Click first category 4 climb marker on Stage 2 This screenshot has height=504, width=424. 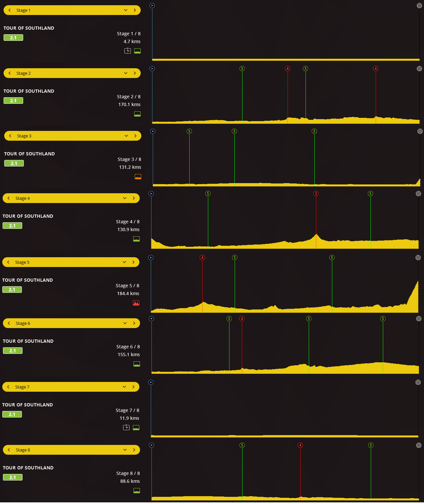click(x=288, y=69)
